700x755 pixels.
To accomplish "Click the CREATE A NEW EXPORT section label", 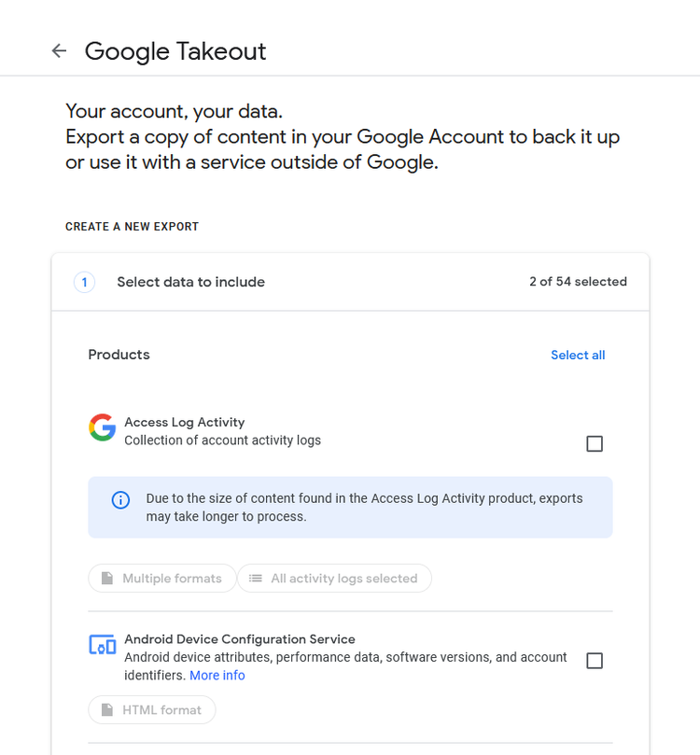I will click(x=132, y=226).
